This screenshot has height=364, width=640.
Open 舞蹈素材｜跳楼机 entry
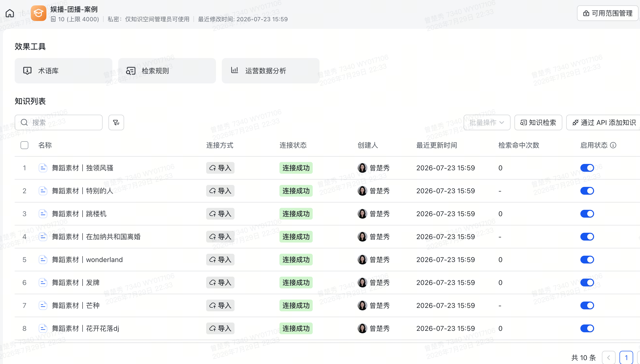(79, 214)
